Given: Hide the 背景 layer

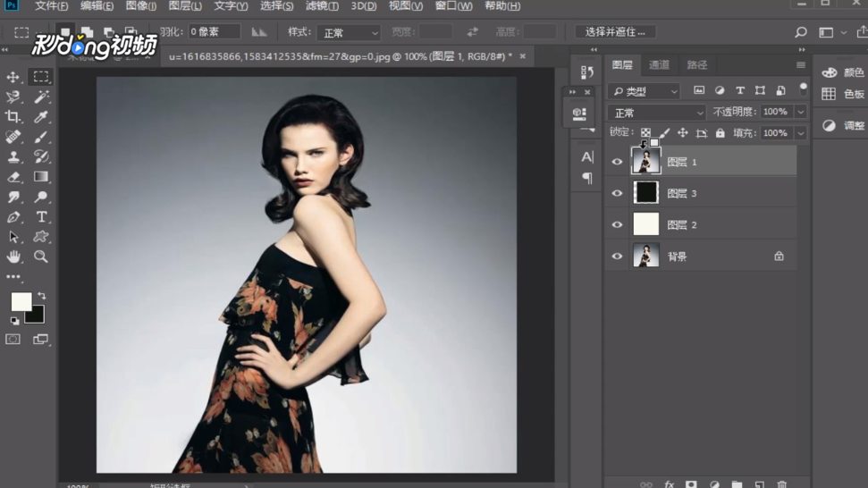Looking at the screenshot, I should (x=617, y=257).
